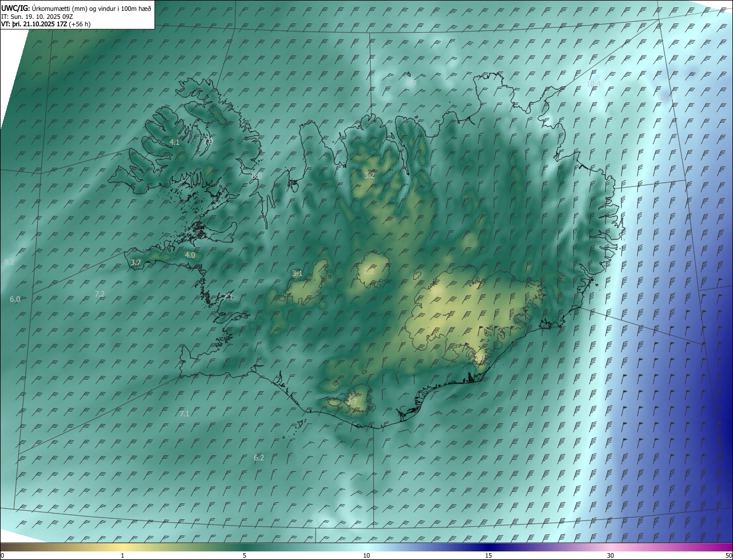Click the 10.4 value northeast of Iceland
This screenshot has height=560, width=733.
click(594, 84)
